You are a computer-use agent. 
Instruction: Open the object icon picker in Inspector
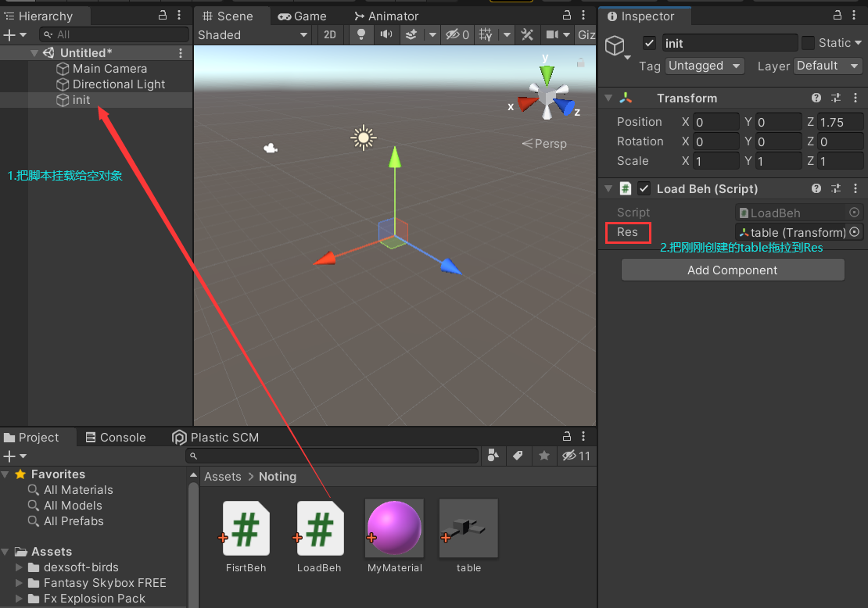click(x=617, y=46)
